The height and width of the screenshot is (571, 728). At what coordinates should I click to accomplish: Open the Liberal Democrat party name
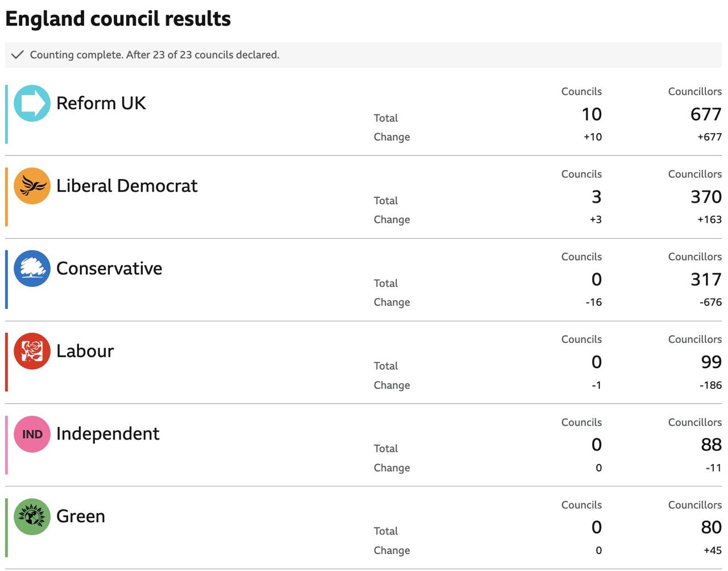pyautogui.click(x=126, y=185)
